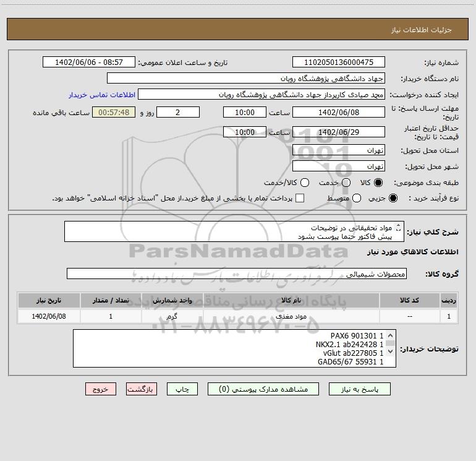This screenshot has width=476, height=461.
Task: Click مشاهده مدارک پیوستی (0) button
Action: point(263,389)
